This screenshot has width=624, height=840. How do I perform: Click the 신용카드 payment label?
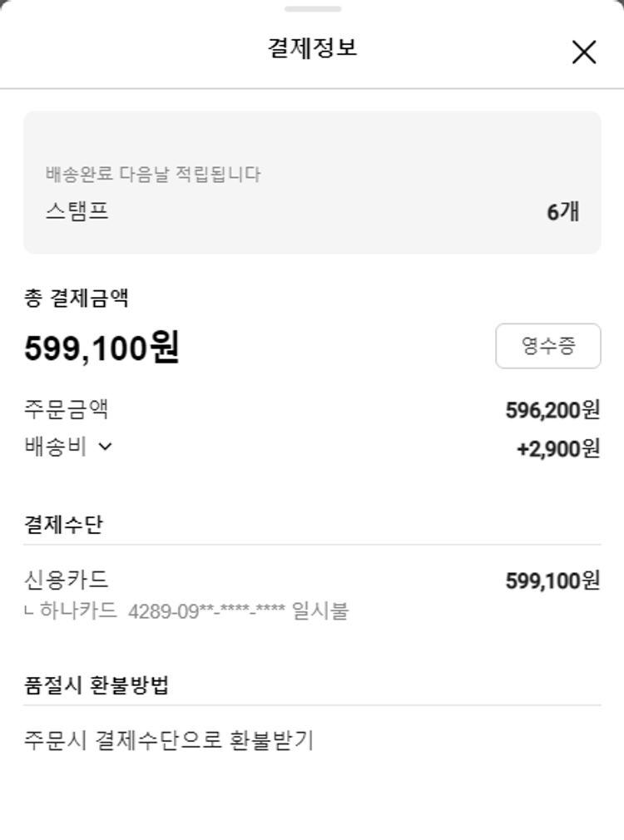click(x=67, y=580)
